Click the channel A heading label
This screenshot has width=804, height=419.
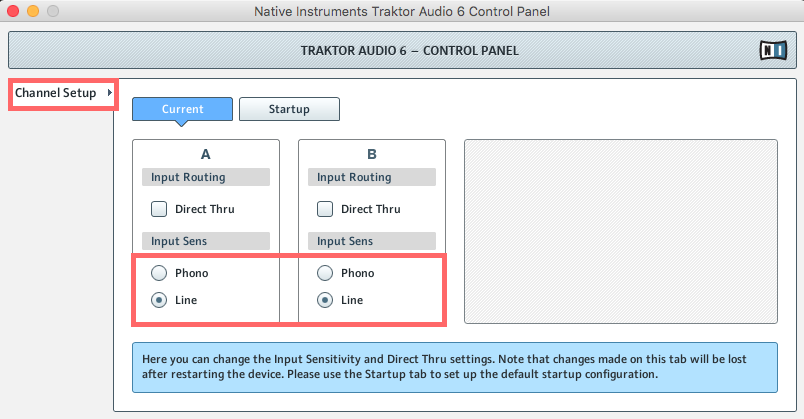point(206,155)
